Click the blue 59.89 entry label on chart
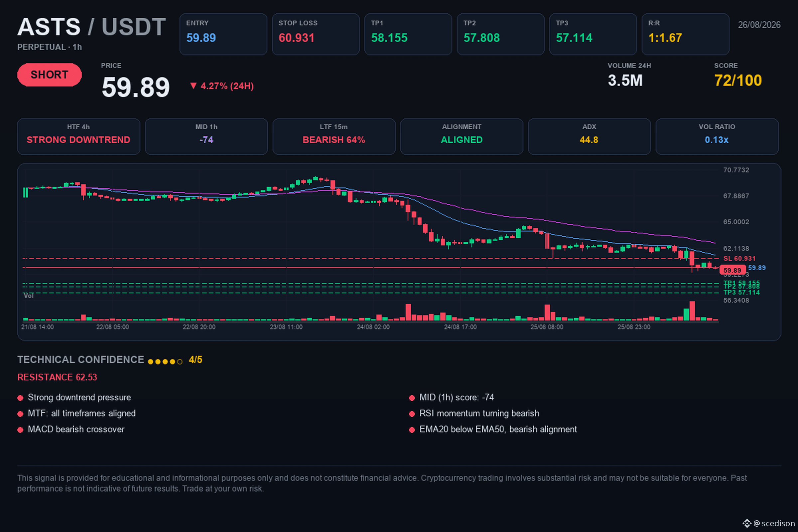Image resolution: width=798 pixels, height=532 pixels. click(757, 268)
